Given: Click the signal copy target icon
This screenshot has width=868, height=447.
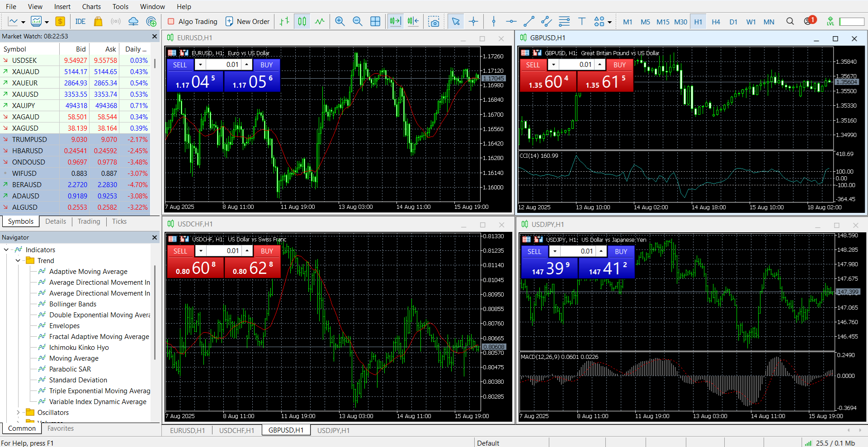Looking at the screenshot, I should tap(151, 21).
